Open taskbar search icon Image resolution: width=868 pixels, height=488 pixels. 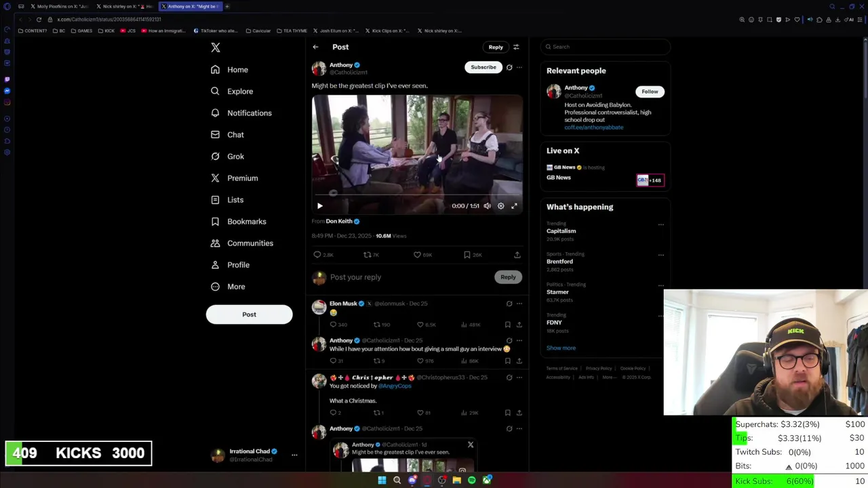point(397,481)
